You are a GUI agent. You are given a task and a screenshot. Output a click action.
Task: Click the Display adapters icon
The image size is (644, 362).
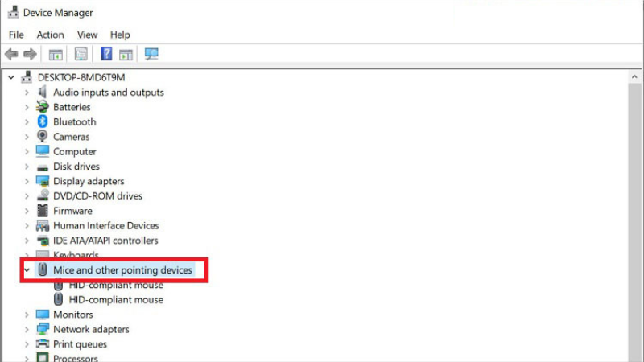(43, 181)
